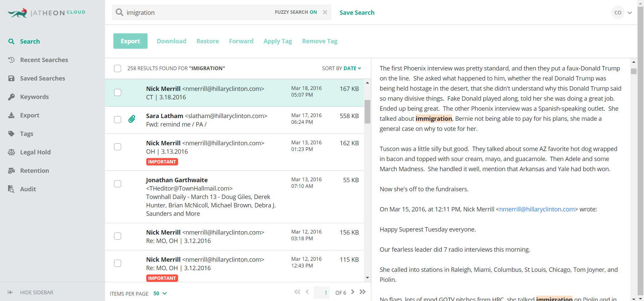The image size is (644, 301).
Task: Click the page number input box
Action: 321,293
